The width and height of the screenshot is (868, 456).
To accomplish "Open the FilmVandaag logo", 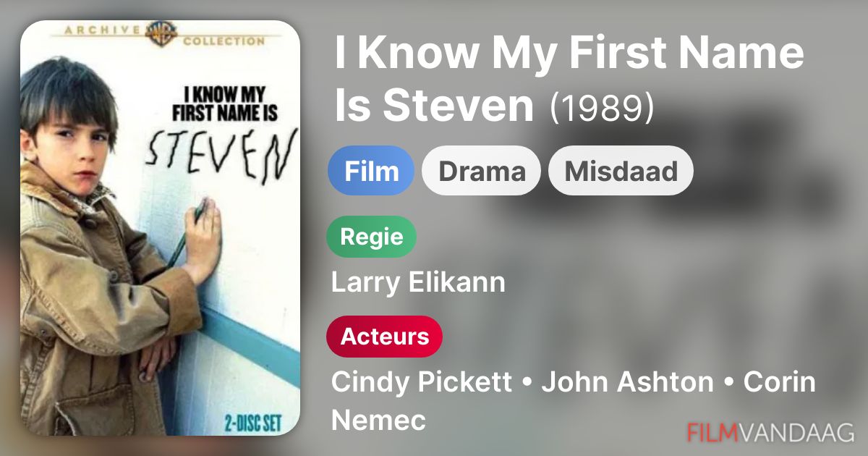I will pos(771,432).
